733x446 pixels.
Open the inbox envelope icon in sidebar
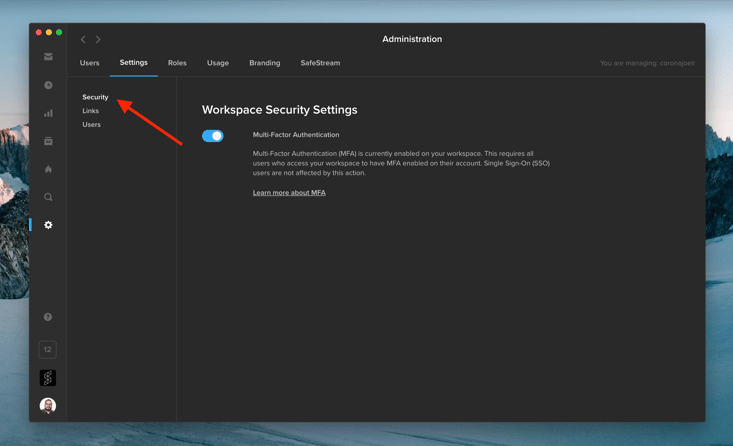click(48, 57)
